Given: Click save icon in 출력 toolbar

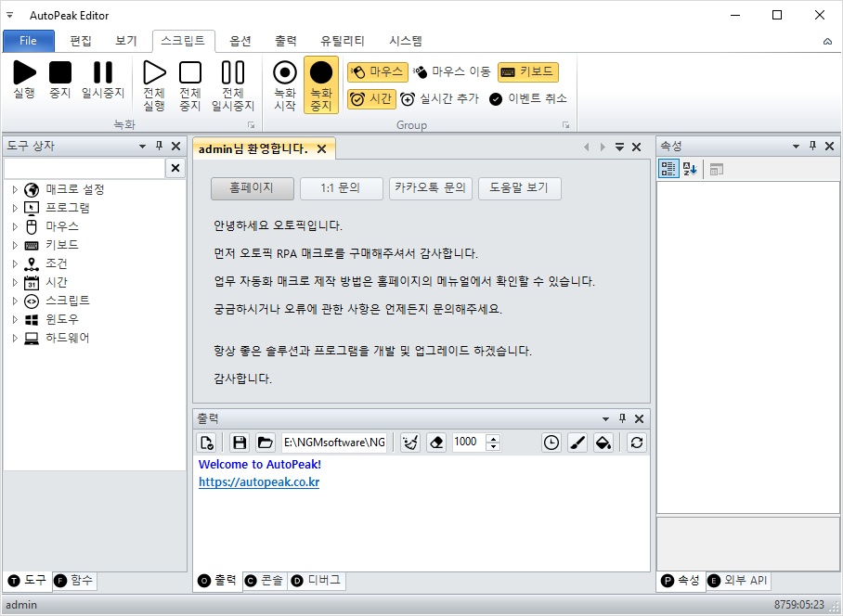Looking at the screenshot, I should click(x=240, y=443).
